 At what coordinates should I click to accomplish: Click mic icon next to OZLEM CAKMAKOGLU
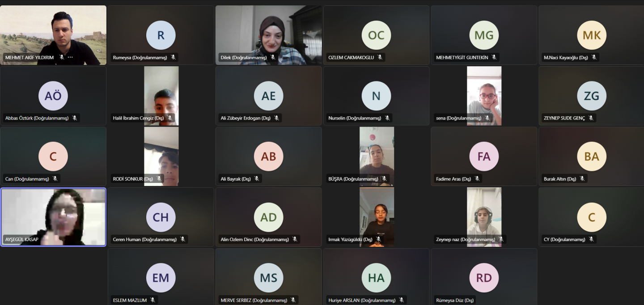(x=380, y=57)
